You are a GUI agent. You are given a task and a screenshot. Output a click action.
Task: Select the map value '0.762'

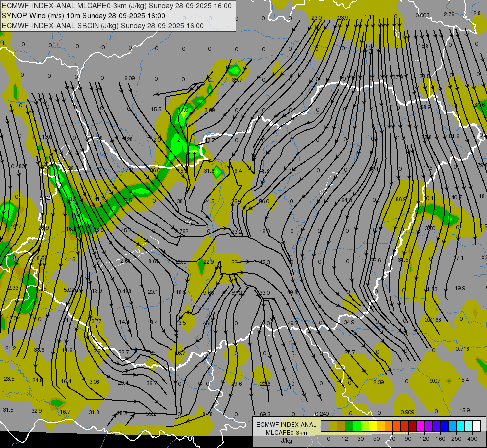click(x=182, y=231)
